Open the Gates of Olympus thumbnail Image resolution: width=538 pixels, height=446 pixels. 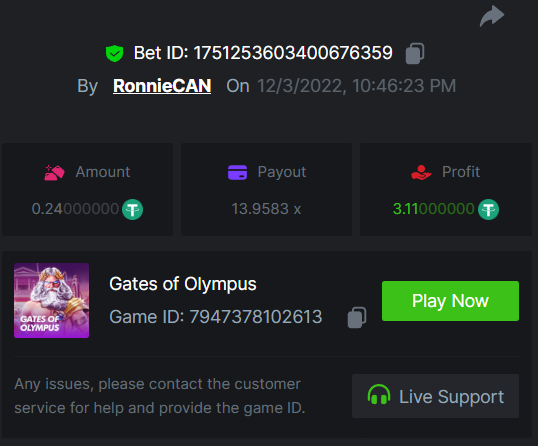click(x=51, y=301)
